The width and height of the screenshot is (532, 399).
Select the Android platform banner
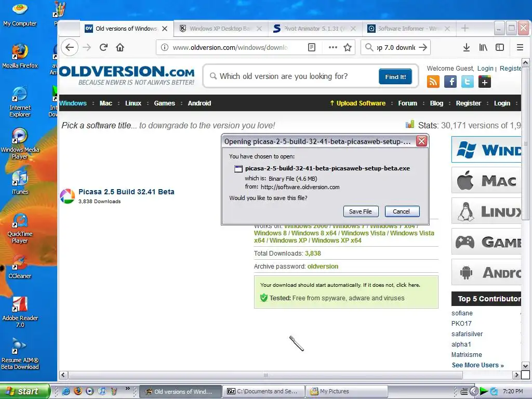point(486,272)
